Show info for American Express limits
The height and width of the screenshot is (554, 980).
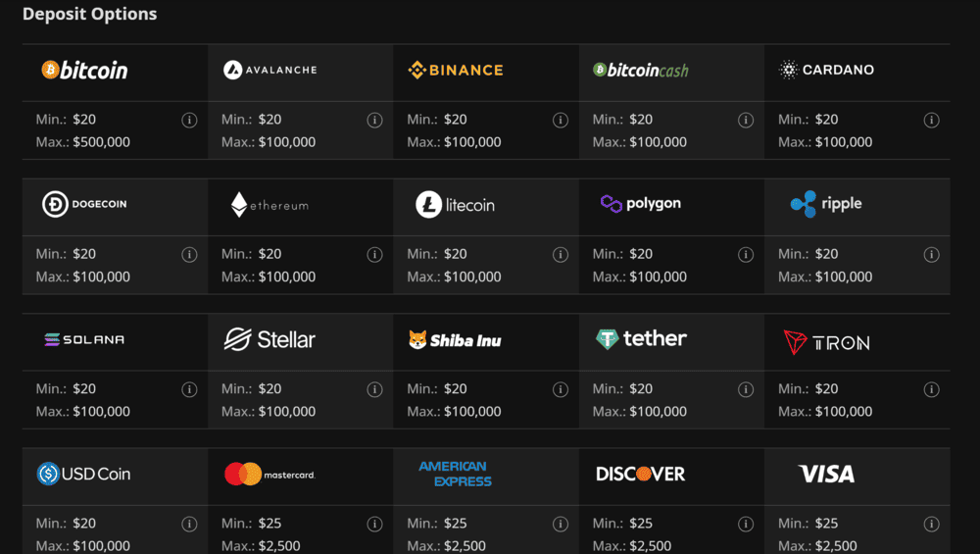[561, 525]
